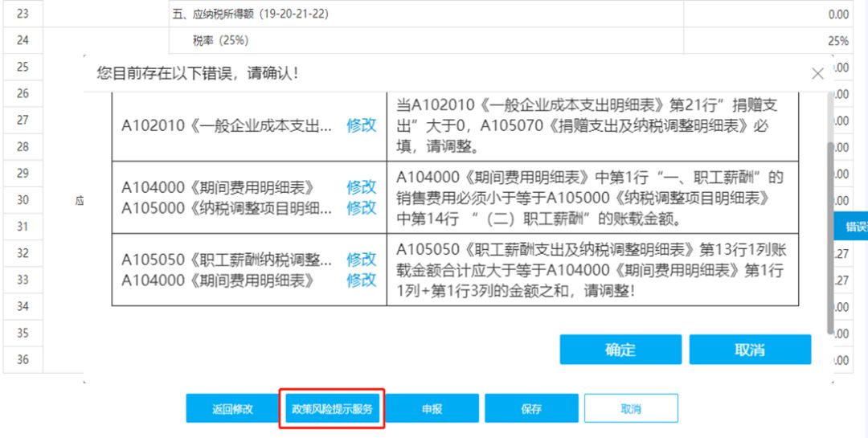Click the outlined 取消 button at bottom
The height and width of the screenshot is (438, 868).
(x=631, y=408)
